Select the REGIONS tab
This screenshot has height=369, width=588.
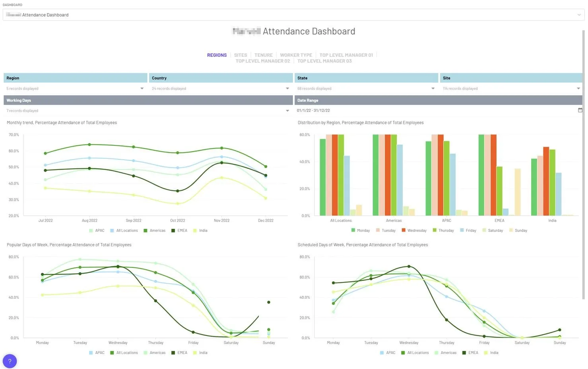217,55
